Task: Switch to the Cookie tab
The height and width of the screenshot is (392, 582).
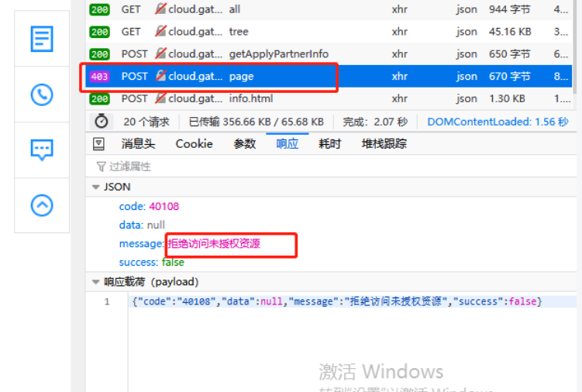Action: [194, 144]
